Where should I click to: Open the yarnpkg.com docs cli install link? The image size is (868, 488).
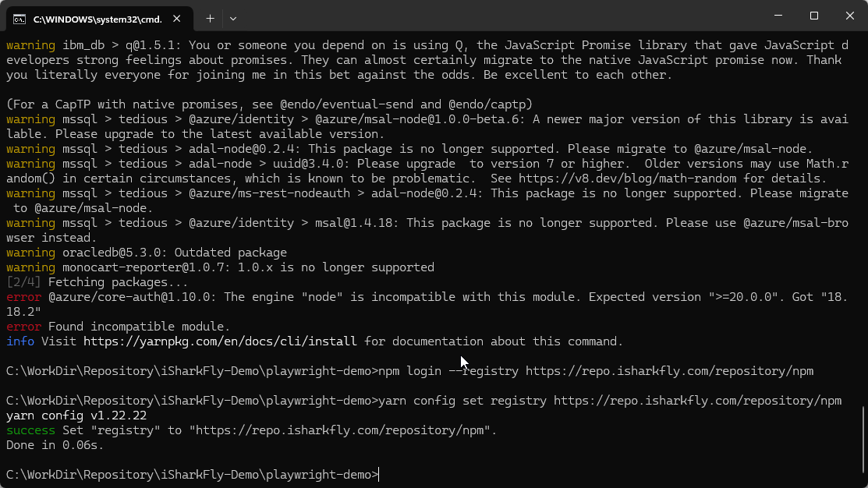(x=220, y=341)
